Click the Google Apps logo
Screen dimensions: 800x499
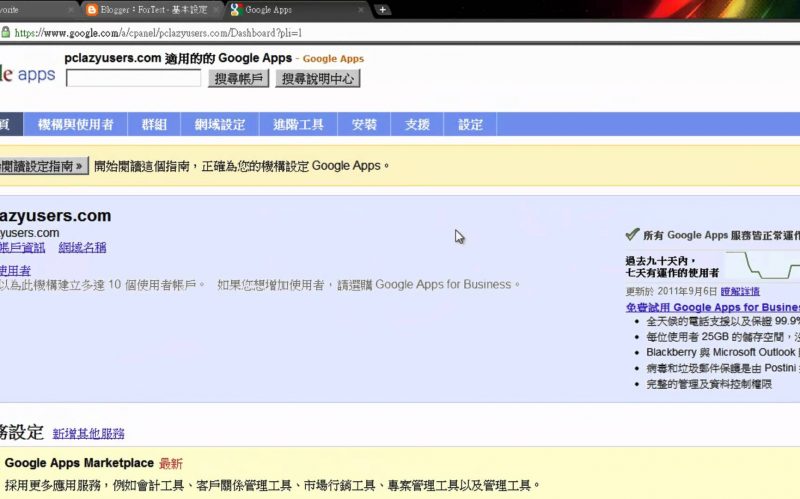[x=28, y=75]
